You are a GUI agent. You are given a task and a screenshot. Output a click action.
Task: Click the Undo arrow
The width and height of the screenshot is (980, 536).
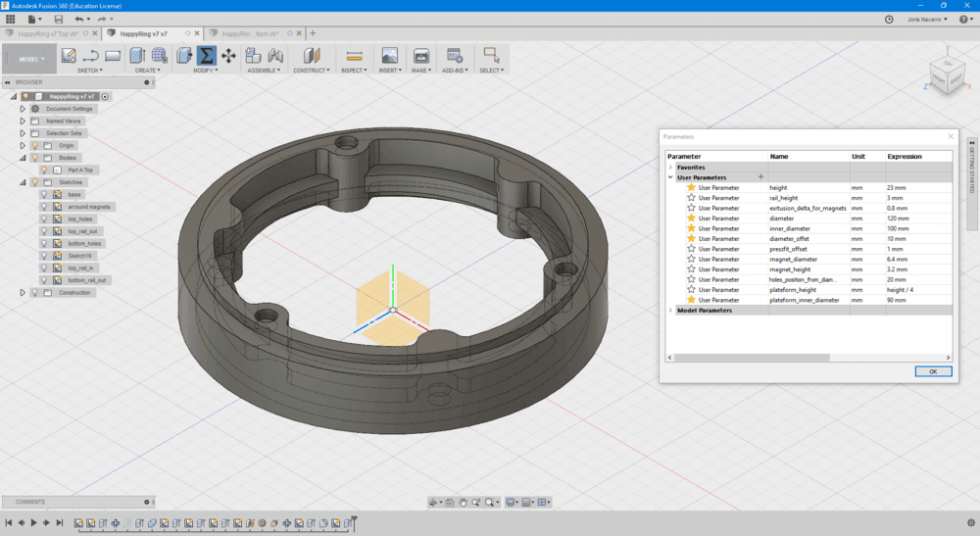79,20
